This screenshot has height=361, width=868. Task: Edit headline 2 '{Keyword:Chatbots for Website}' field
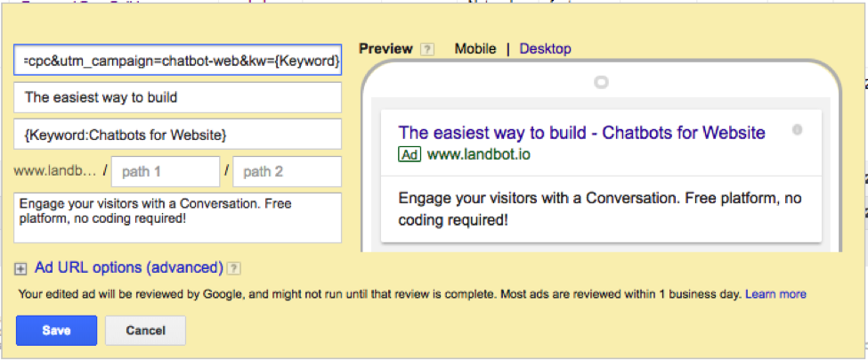click(x=178, y=135)
